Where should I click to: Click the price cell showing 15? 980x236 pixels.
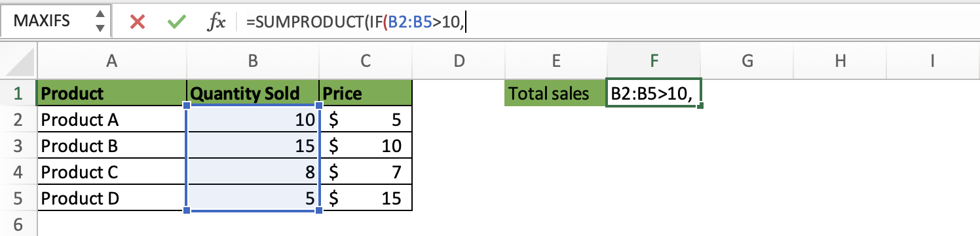(366, 198)
